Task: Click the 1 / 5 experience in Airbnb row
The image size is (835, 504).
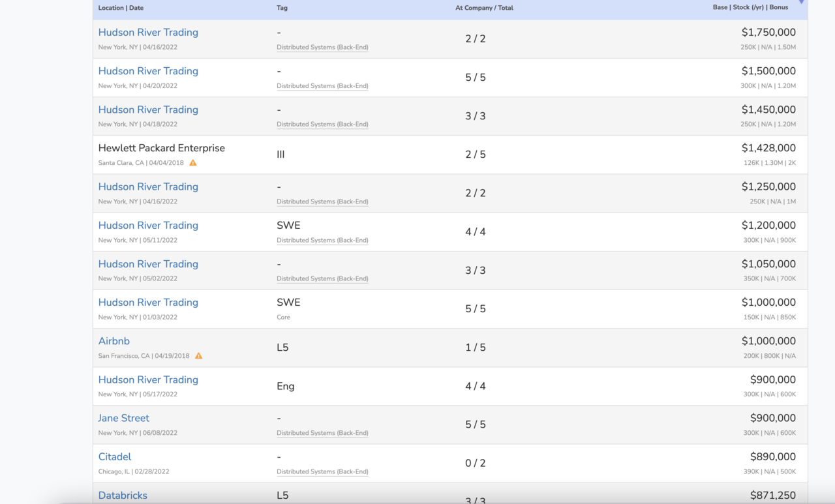Action: [x=476, y=348]
